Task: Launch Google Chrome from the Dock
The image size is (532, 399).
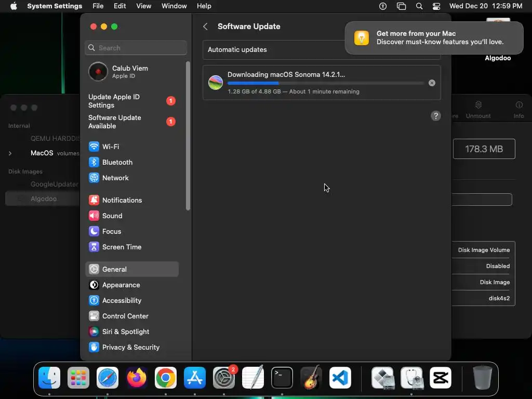Action: 166,378
